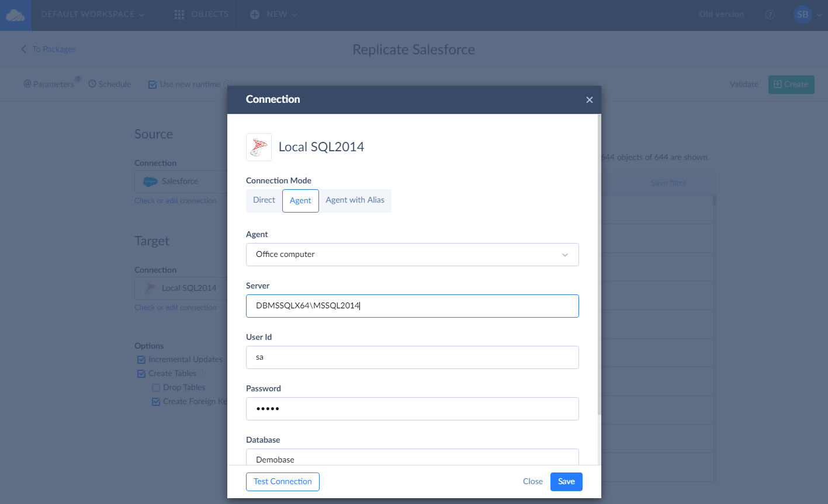This screenshot has width=828, height=504.
Task: Select Direct connection mode
Action: click(x=264, y=200)
